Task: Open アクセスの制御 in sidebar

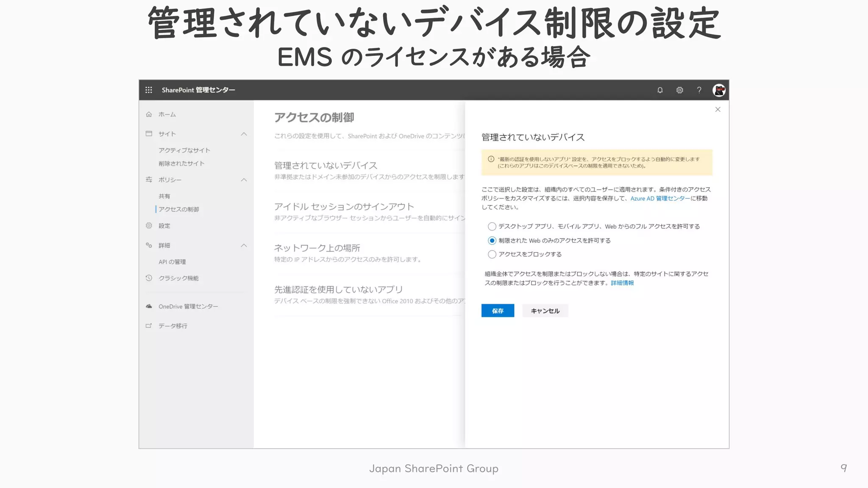Action: 178,209
